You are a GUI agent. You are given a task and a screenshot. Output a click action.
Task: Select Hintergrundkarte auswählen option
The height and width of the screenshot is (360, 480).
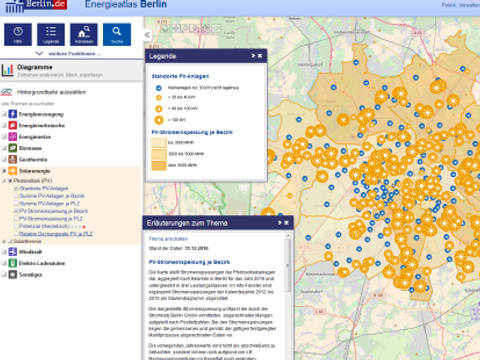tap(51, 92)
